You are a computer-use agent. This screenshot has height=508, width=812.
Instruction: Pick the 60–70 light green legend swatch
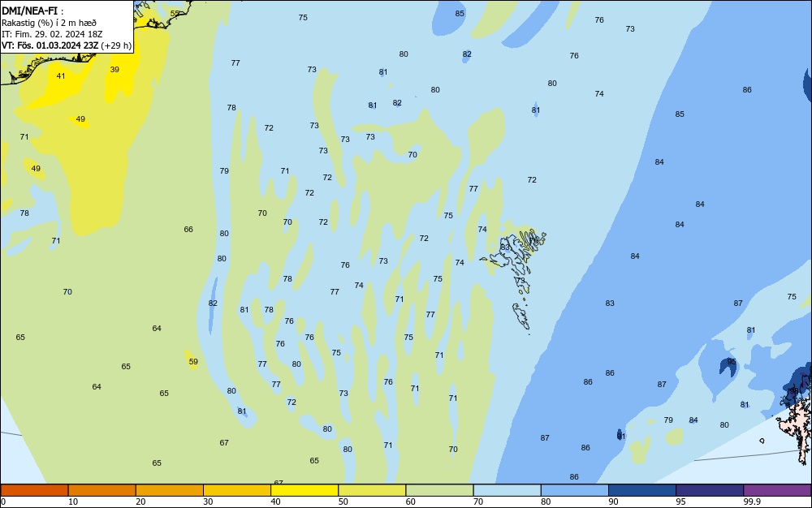click(x=439, y=490)
